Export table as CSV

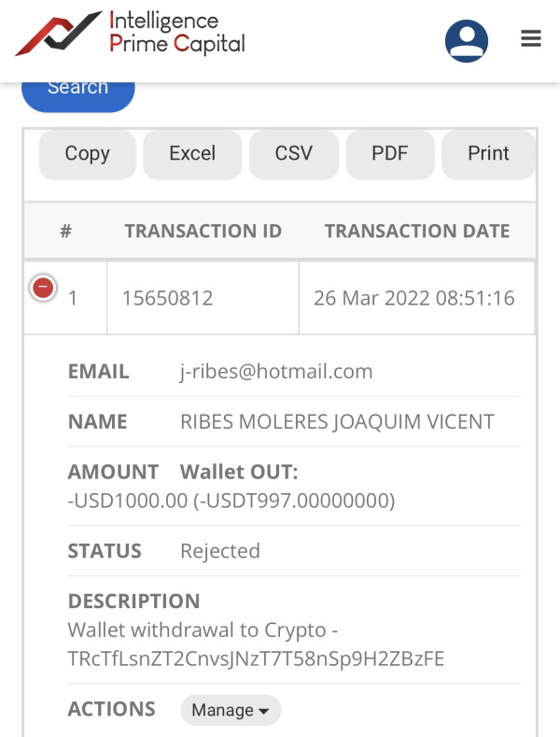pos(293,154)
